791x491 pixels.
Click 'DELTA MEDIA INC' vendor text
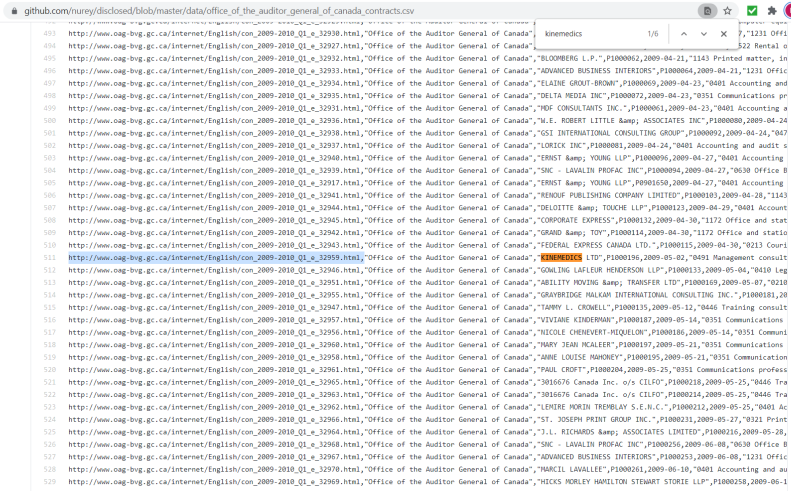click(571, 95)
